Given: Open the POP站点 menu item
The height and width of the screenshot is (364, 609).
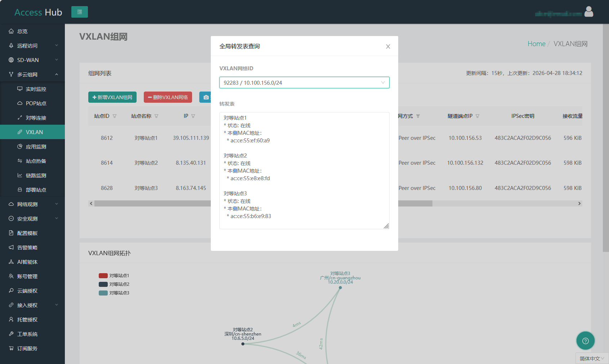Looking at the screenshot, I should pos(32,103).
